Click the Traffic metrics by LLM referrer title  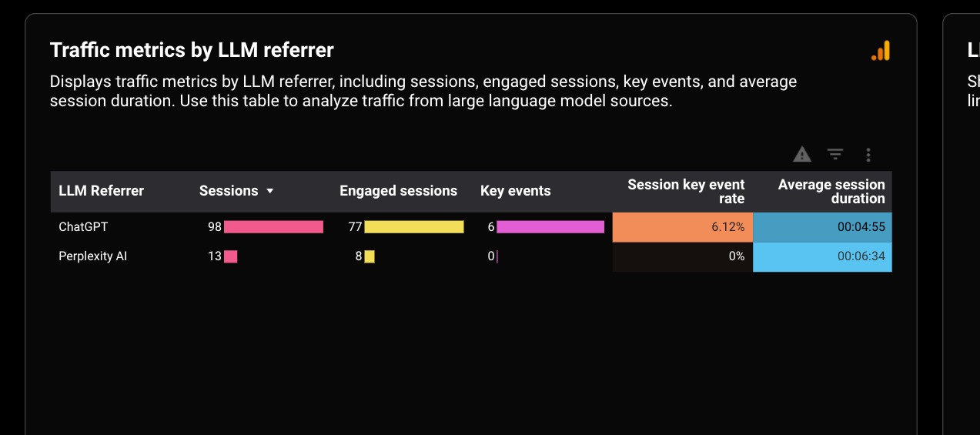pyautogui.click(x=192, y=51)
